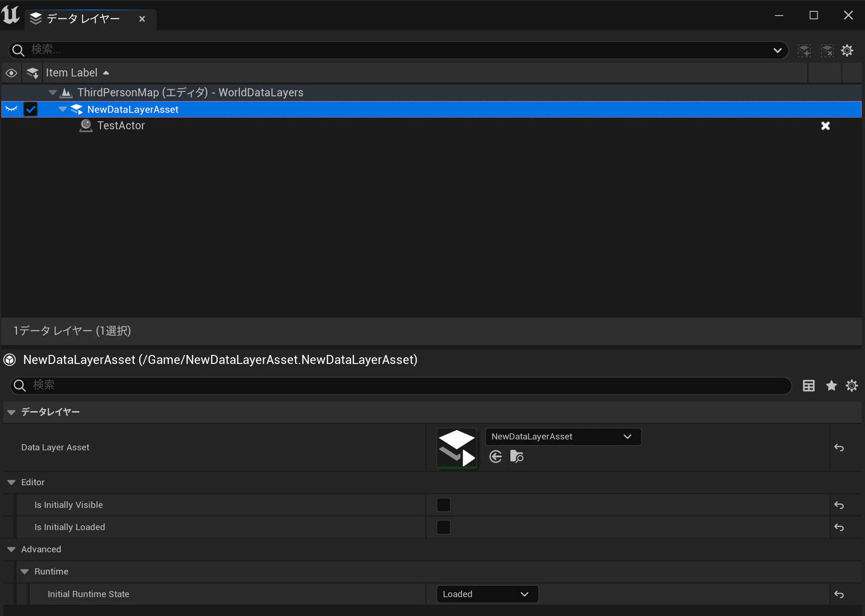Open details panel settings gear
Image resolution: width=865 pixels, height=616 pixels.
(x=852, y=386)
